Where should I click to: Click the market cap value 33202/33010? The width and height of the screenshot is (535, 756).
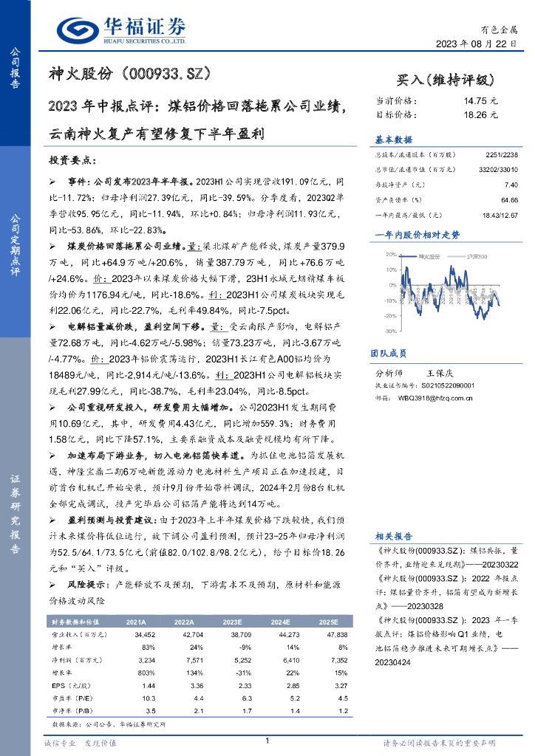pyautogui.click(x=498, y=170)
